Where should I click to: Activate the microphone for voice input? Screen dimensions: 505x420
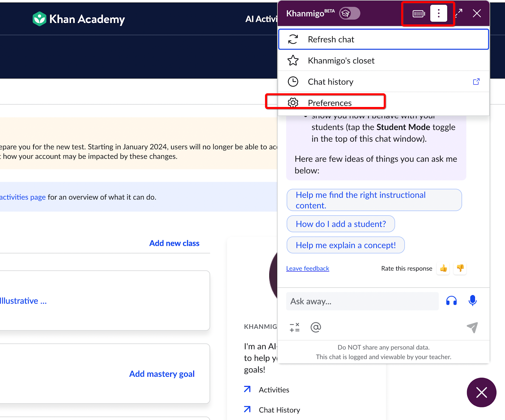(472, 301)
